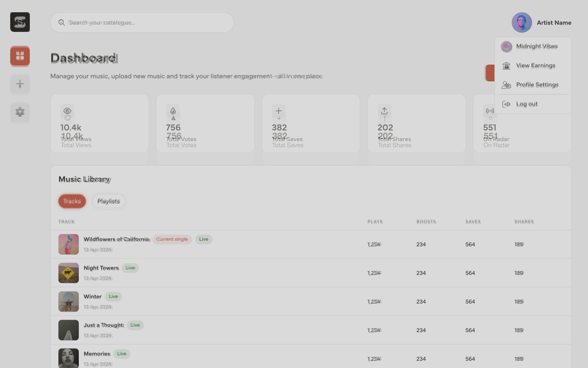The width and height of the screenshot is (588, 368).
Task: Open the Winter track title
Action: [x=93, y=296]
